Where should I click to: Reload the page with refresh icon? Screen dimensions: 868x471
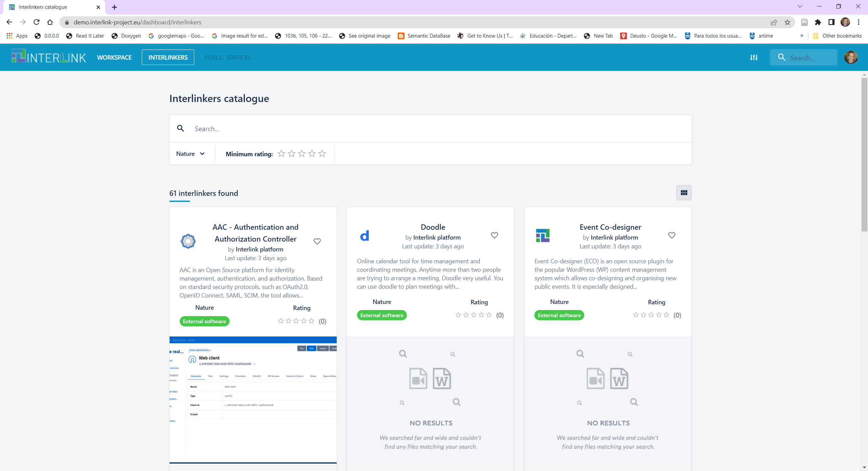click(x=36, y=22)
